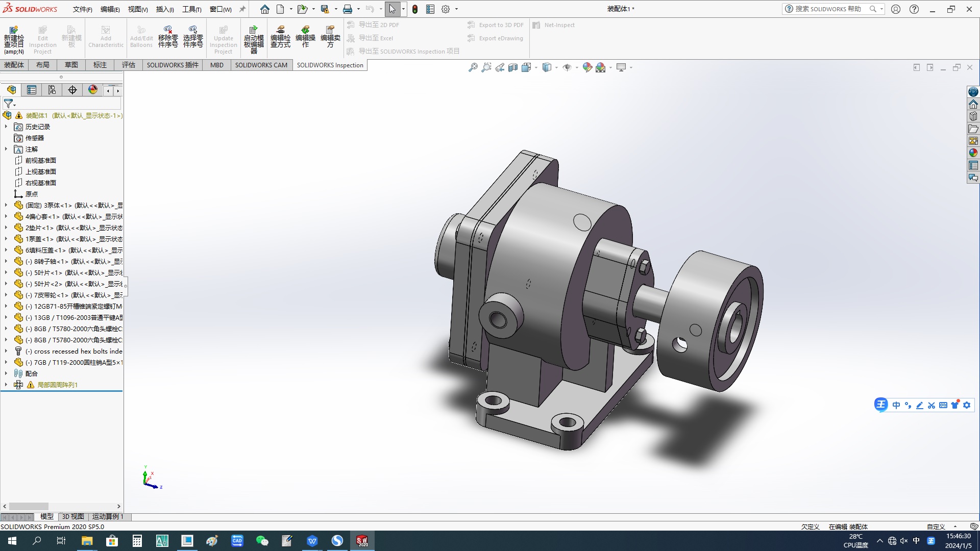Expand the 配合 mates folder

(6, 373)
